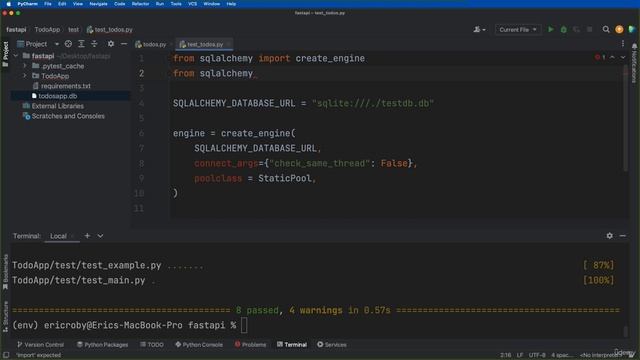Open Terminal panel settings gear

[609, 236]
